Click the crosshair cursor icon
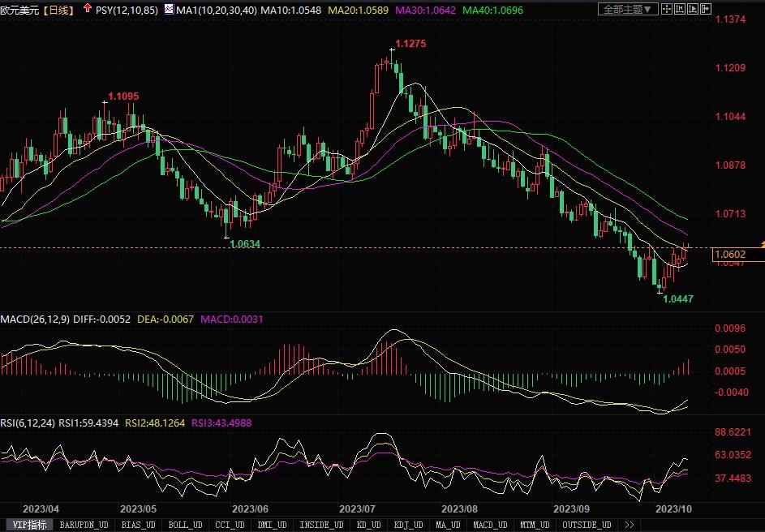This screenshot has height=532, width=765. (x=667, y=9)
